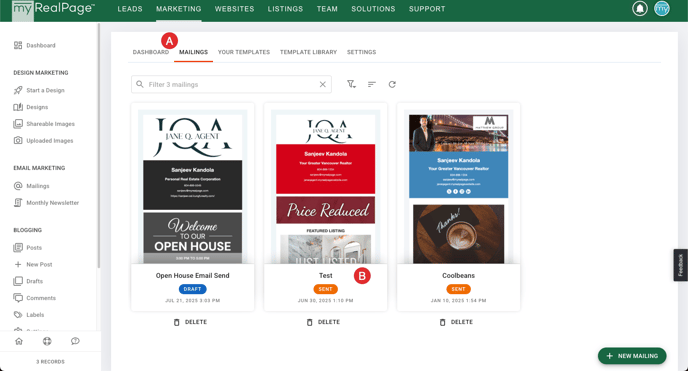Click the globe icon in sidebar footer
Image resolution: width=688 pixels, height=371 pixels.
[x=47, y=341]
